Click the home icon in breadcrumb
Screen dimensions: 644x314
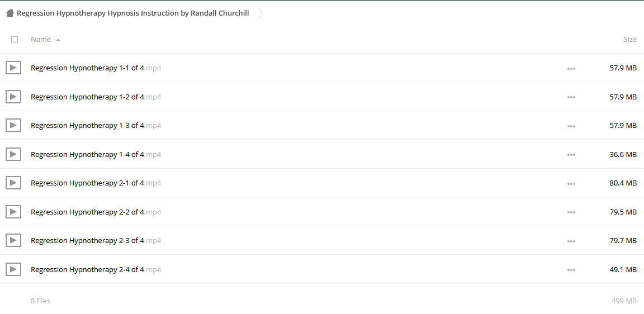click(x=10, y=13)
